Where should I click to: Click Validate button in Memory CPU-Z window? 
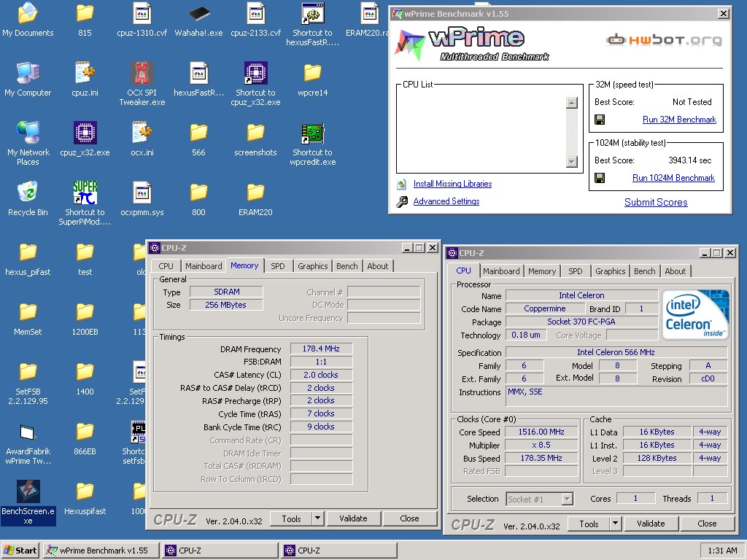point(353,518)
